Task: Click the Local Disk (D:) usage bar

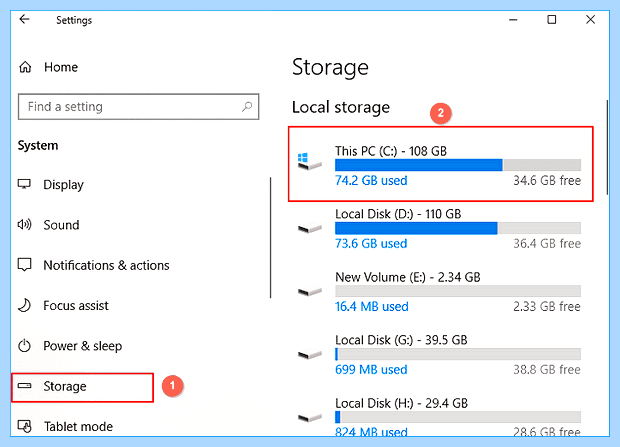Action: (x=458, y=228)
